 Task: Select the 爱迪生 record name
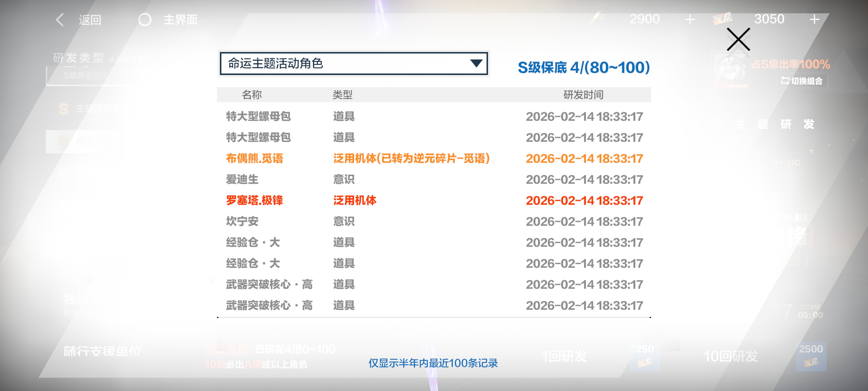242,179
